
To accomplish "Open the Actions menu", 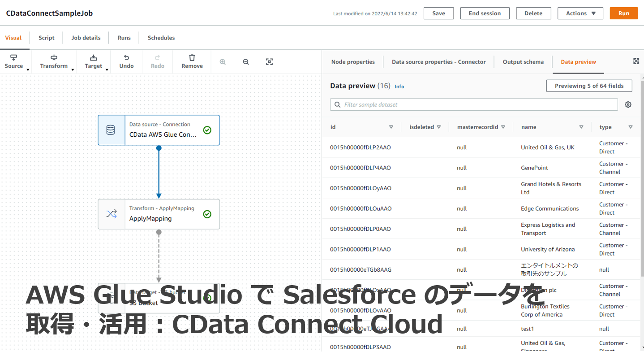I will (580, 13).
